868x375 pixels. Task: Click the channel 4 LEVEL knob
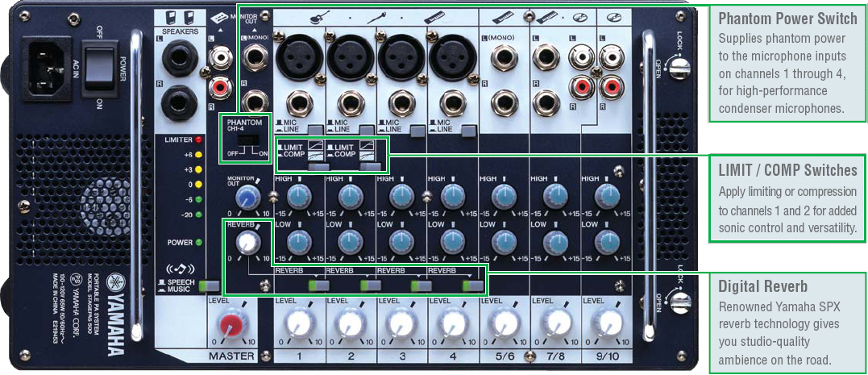point(453,323)
